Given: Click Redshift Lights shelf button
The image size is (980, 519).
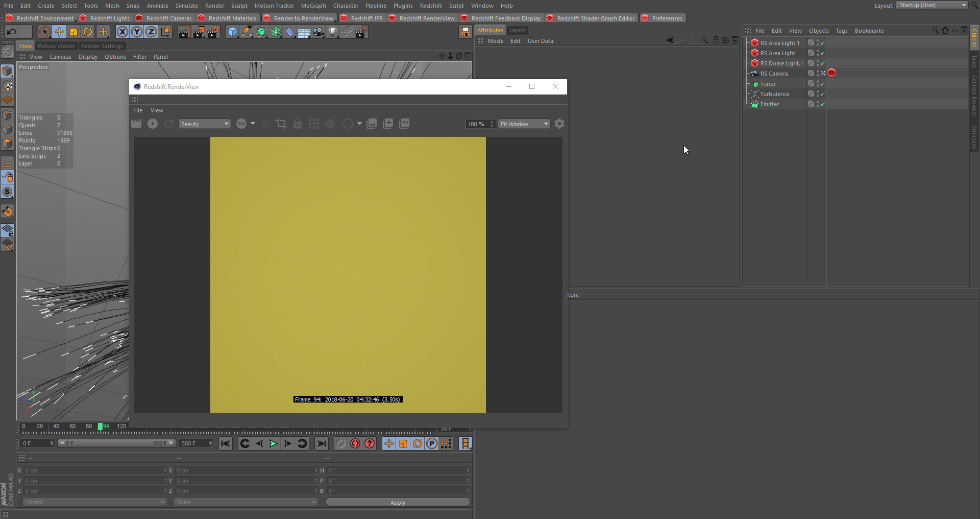Looking at the screenshot, I should [105, 18].
